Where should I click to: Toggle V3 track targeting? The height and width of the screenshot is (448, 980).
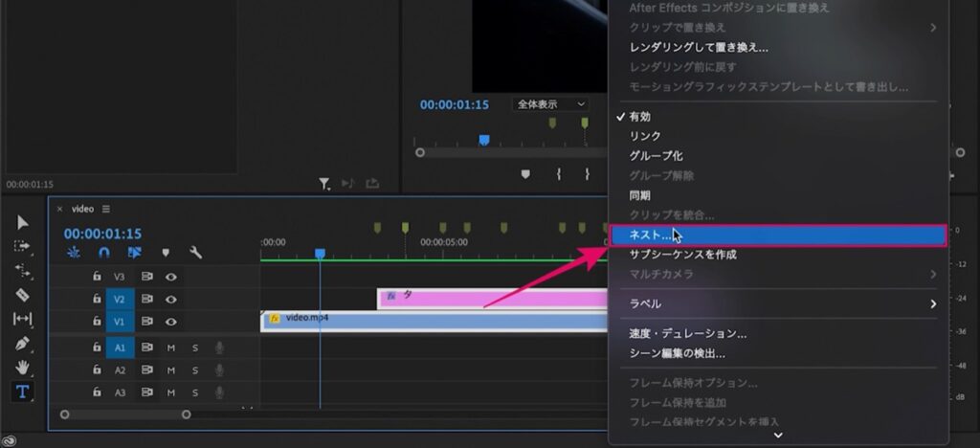(x=120, y=277)
